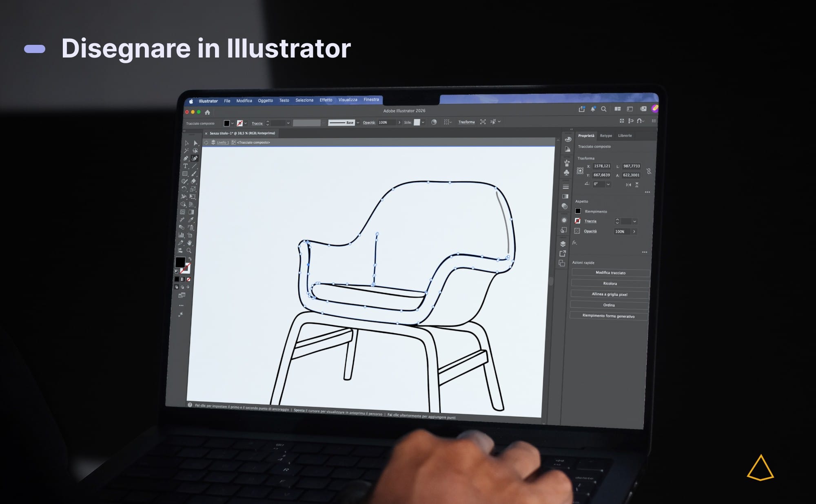Image resolution: width=816 pixels, height=504 pixels.
Task: Select the Rectangle tool
Action: click(185, 174)
